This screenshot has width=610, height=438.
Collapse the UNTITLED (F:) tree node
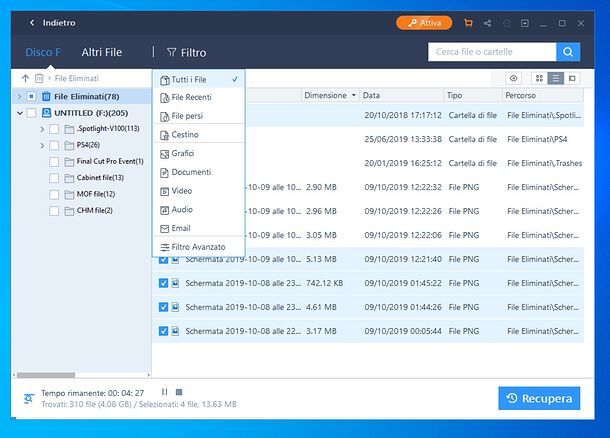(19, 113)
